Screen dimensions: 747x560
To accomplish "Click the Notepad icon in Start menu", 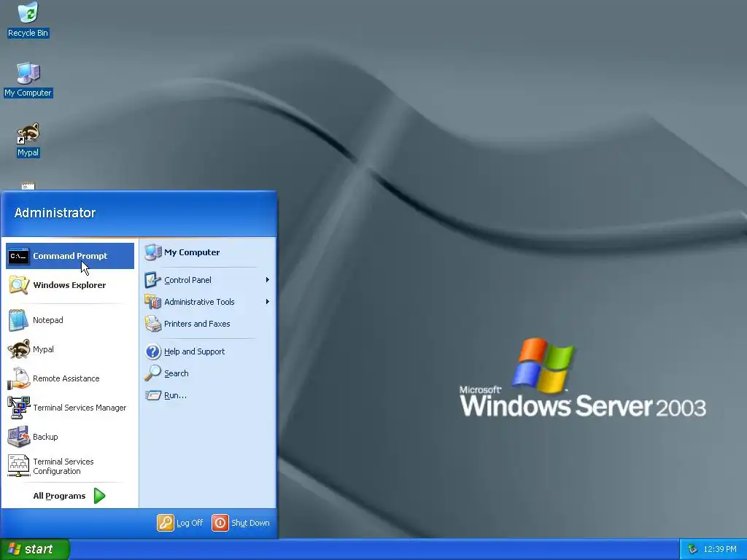I will click(x=18, y=320).
